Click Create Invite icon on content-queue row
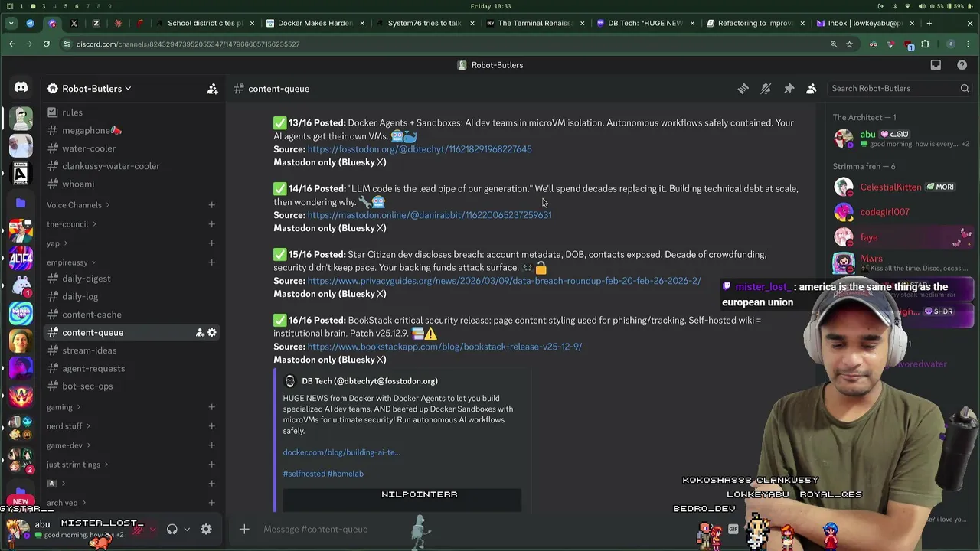Image resolution: width=980 pixels, height=551 pixels. tap(200, 333)
